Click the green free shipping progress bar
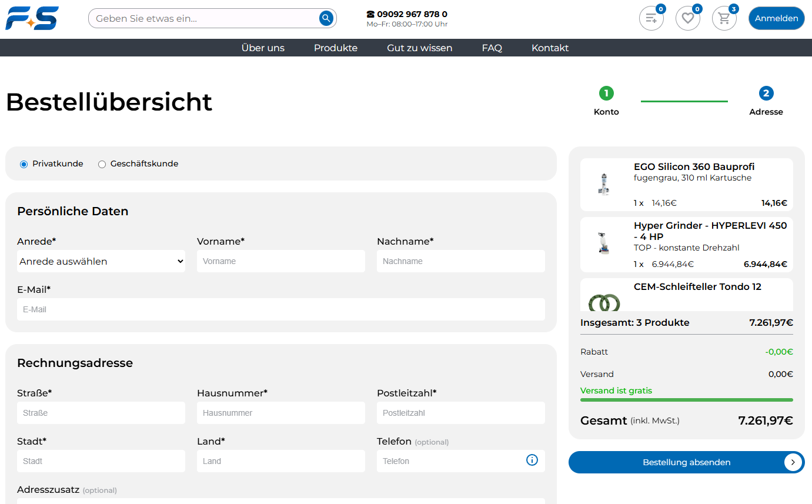Image resolution: width=812 pixels, height=504 pixels. (686, 400)
